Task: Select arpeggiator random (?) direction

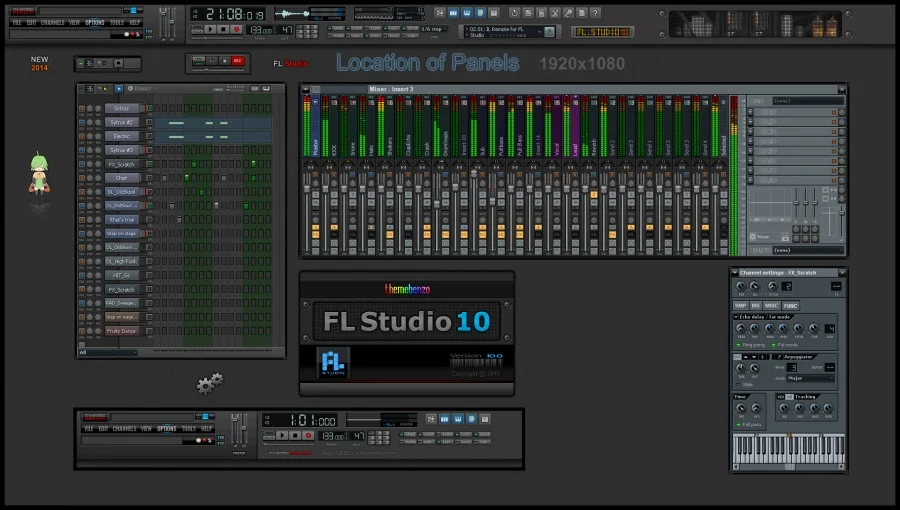Action: [779, 357]
